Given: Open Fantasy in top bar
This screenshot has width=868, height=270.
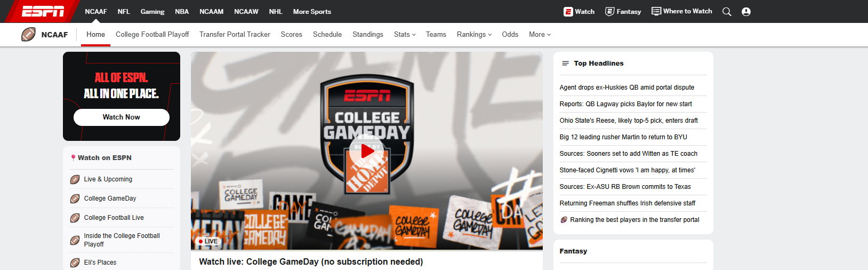Looking at the screenshot, I should click(x=623, y=12).
